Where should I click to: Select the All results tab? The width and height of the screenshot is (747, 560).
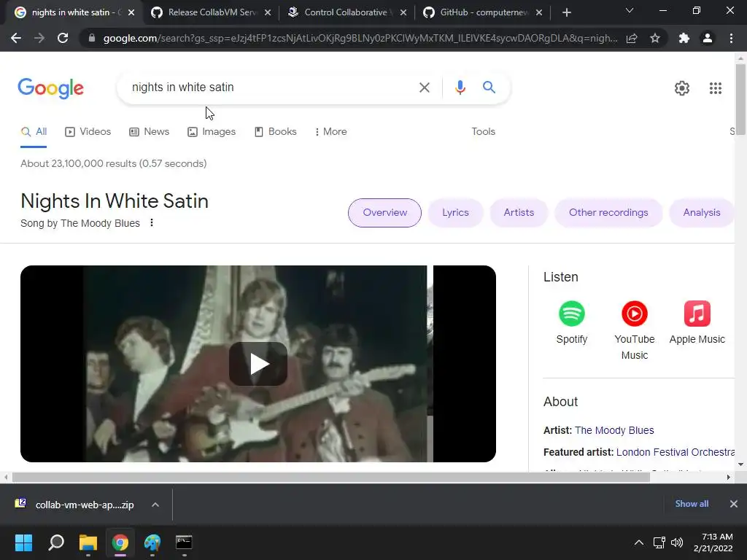click(x=34, y=132)
